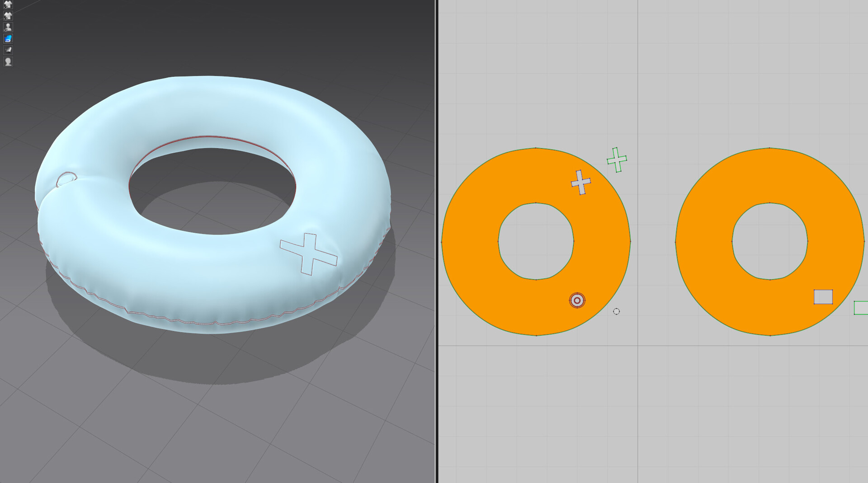Image resolution: width=868 pixels, height=483 pixels.
Task: Toggle avatar visibility with the avatar icon
Action: pos(8,27)
